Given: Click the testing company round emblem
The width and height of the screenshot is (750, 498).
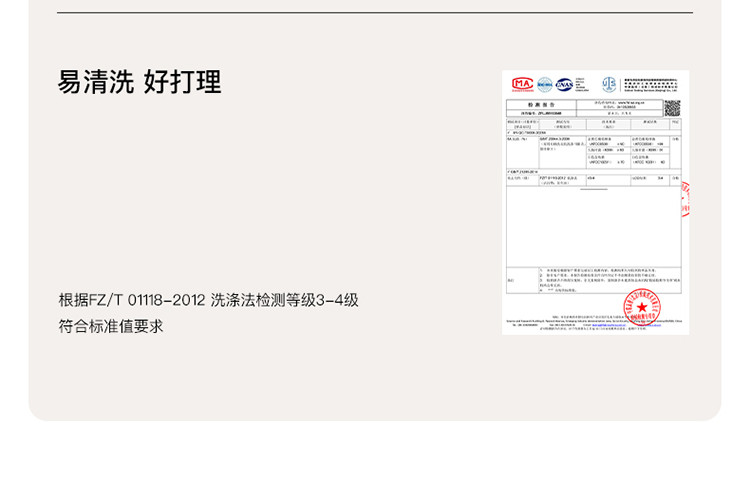Looking at the screenshot, I should (x=609, y=84).
